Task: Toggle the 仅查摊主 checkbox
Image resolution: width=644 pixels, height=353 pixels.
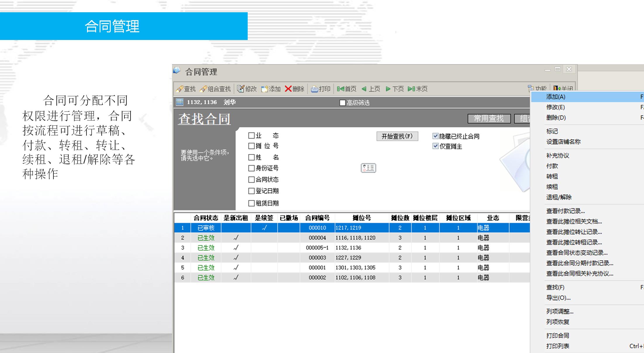Action: (435, 146)
